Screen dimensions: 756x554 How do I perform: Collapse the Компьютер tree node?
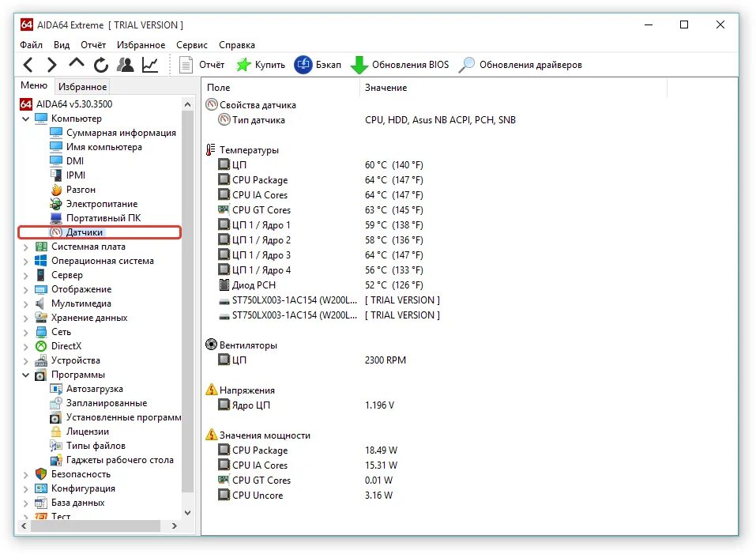click(25, 119)
